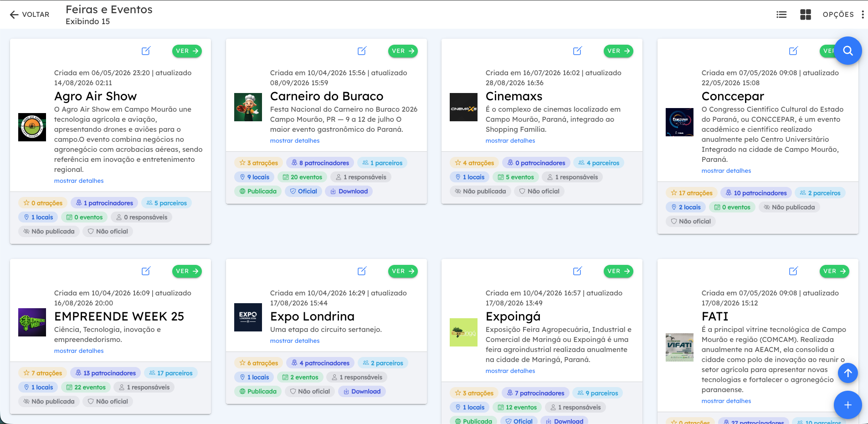Expand 'mostrar detalhes' on Cinemaxs
Screen dimensions: 868x424
point(510,141)
